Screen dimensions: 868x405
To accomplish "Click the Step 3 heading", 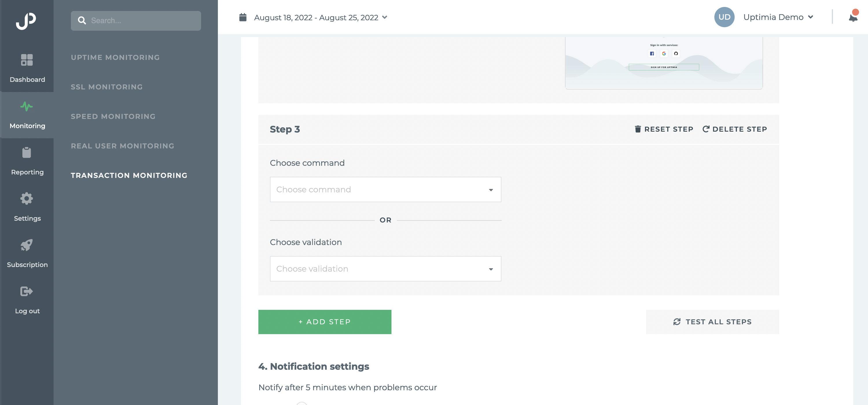I will click(285, 129).
